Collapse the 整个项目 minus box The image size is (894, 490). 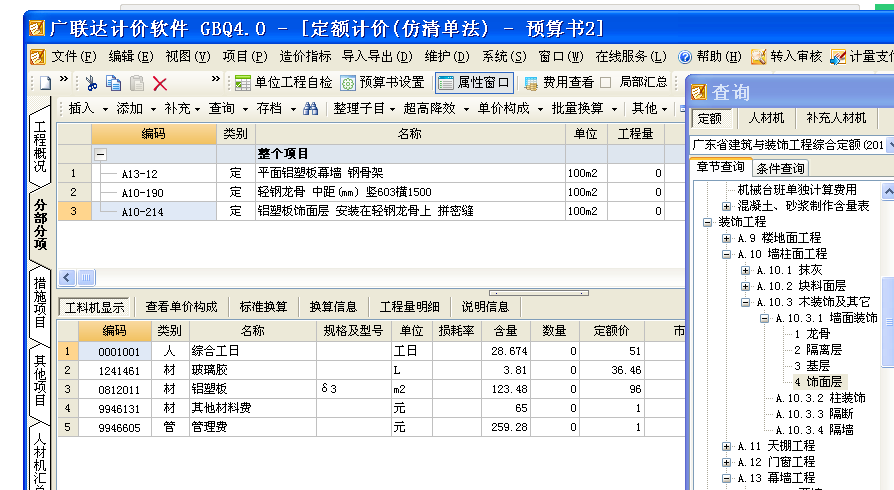[100, 154]
